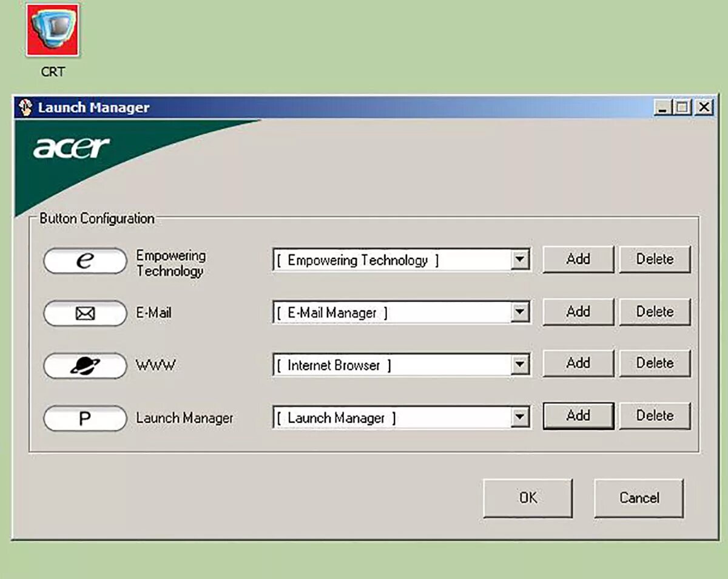Viewport: 728px width, 579px height.
Task: Click Add in the E-Mail row
Action: pyautogui.click(x=578, y=311)
